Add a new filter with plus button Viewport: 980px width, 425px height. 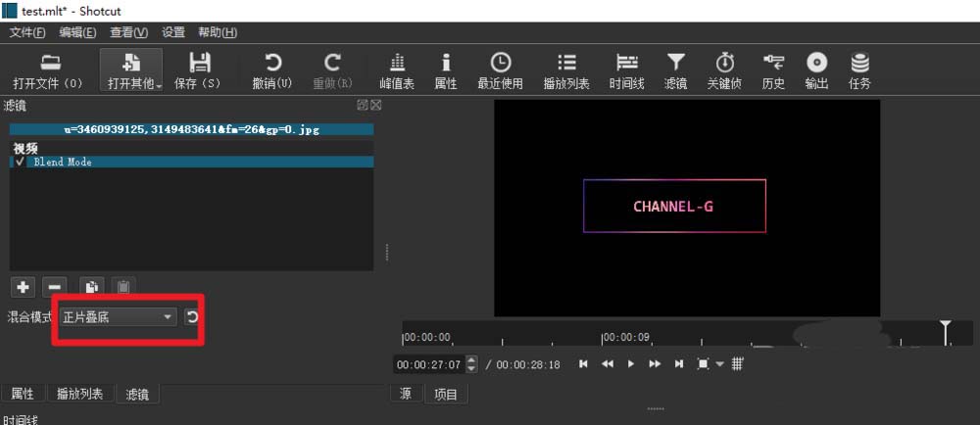click(24, 287)
